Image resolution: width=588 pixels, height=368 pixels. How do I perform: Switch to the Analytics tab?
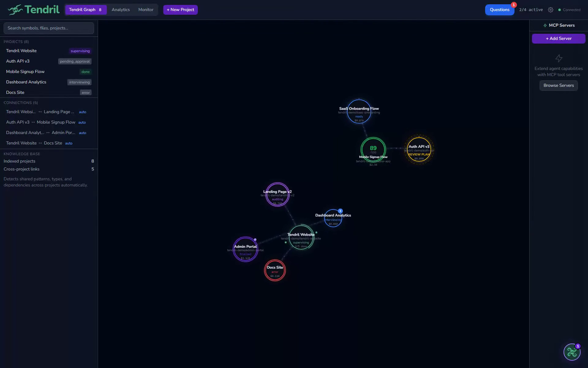pos(121,10)
